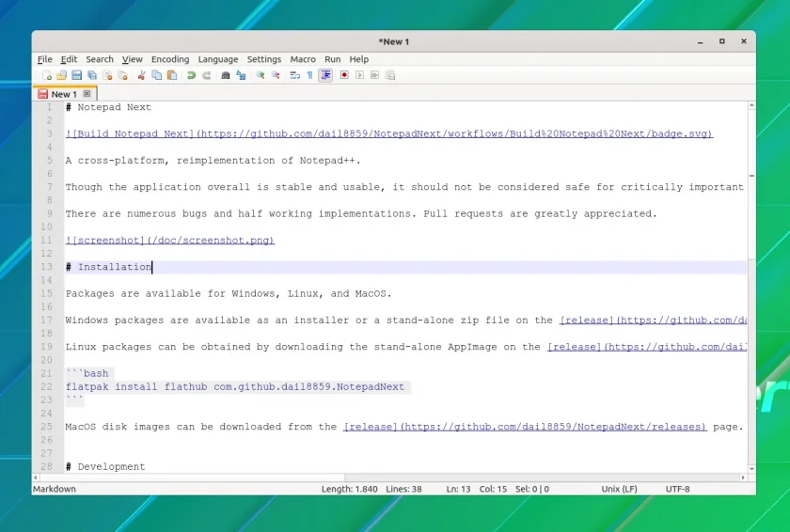Open the Replace toolbar icon
Image resolution: width=790 pixels, height=532 pixels.
pos(241,75)
